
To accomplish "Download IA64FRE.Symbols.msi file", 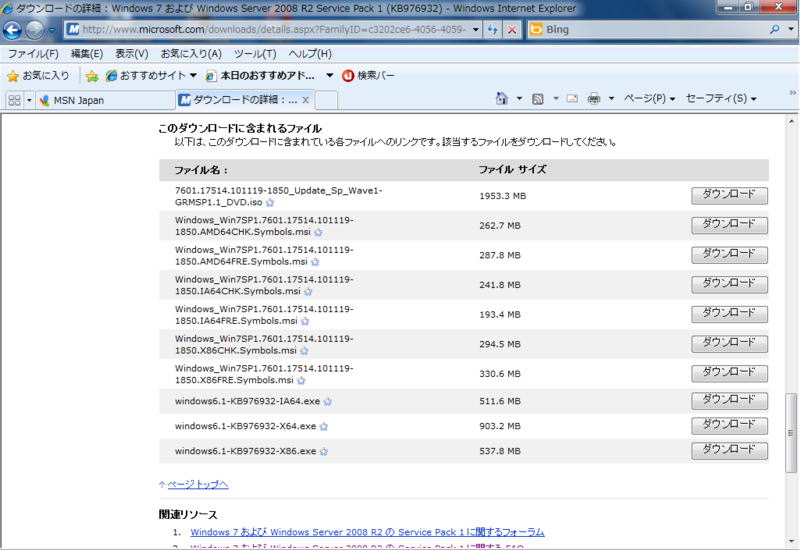I will pos(729,313).
